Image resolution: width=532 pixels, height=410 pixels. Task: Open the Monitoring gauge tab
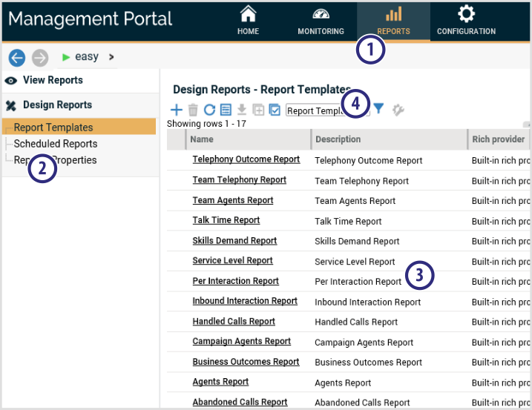321,21
